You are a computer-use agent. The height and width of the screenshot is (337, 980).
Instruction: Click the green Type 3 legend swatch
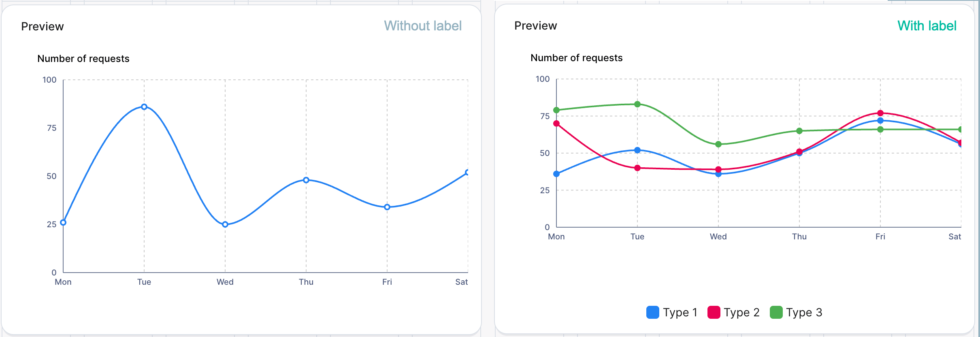pyautogui.click(x=776, y=312)
